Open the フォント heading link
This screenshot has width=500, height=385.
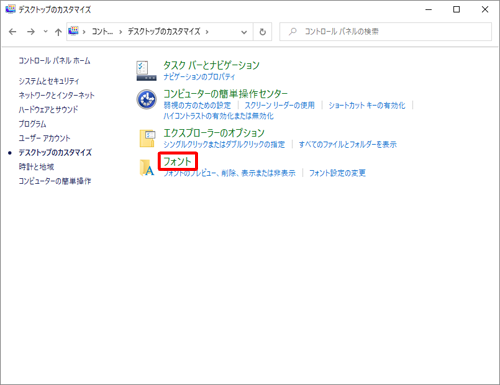(177, 161)
